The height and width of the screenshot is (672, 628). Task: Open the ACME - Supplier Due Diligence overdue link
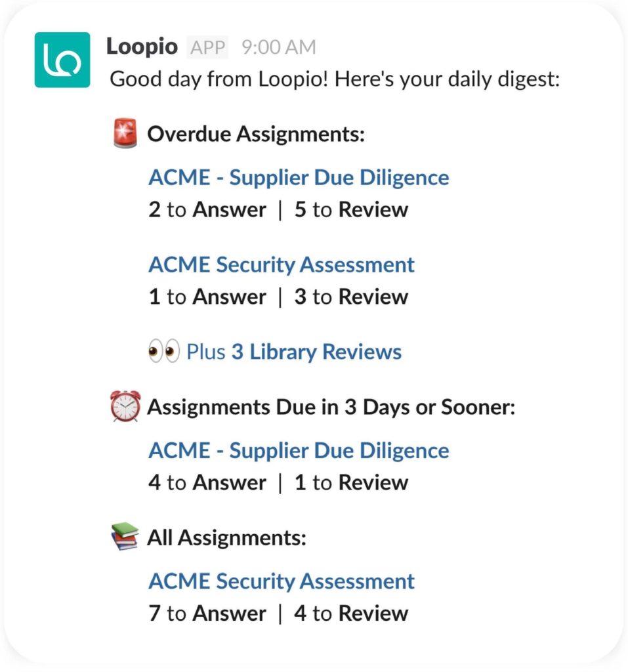299,177
